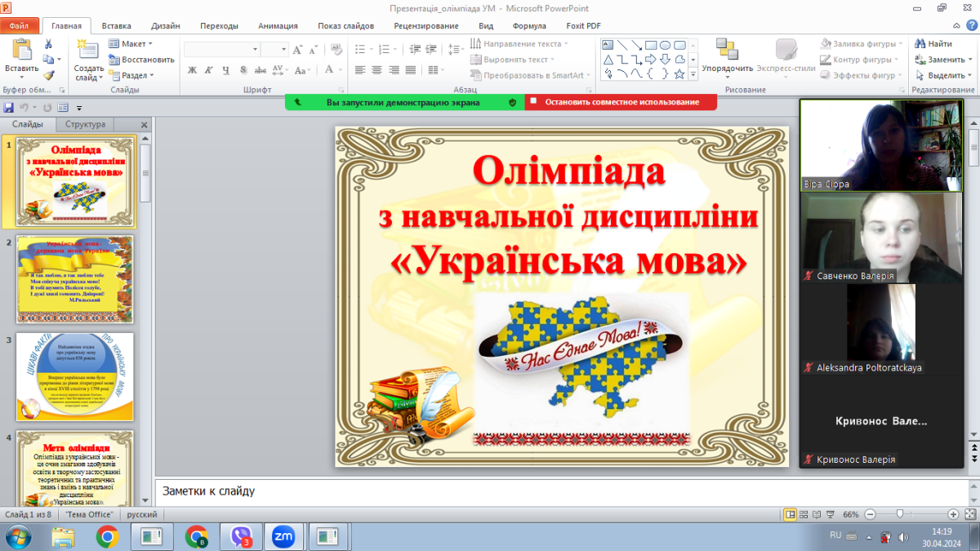Viewport: 980px width, 551px height.
Task: Open Zoom app from the taskbar
Action: (x=283, y=536)
